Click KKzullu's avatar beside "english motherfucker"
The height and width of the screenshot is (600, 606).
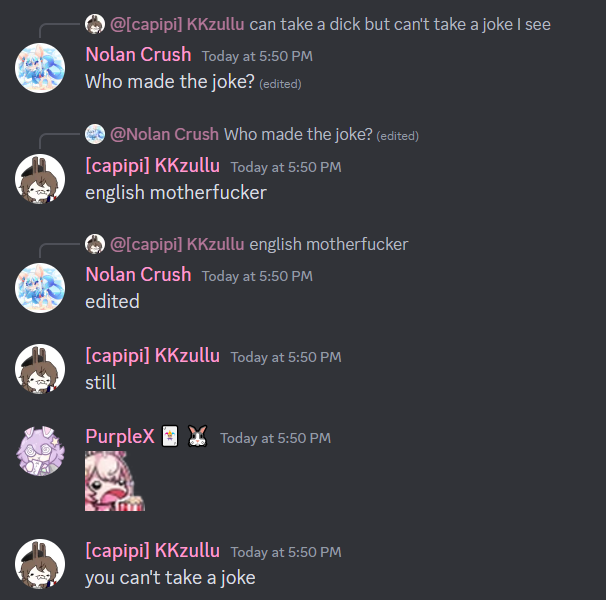40,179
